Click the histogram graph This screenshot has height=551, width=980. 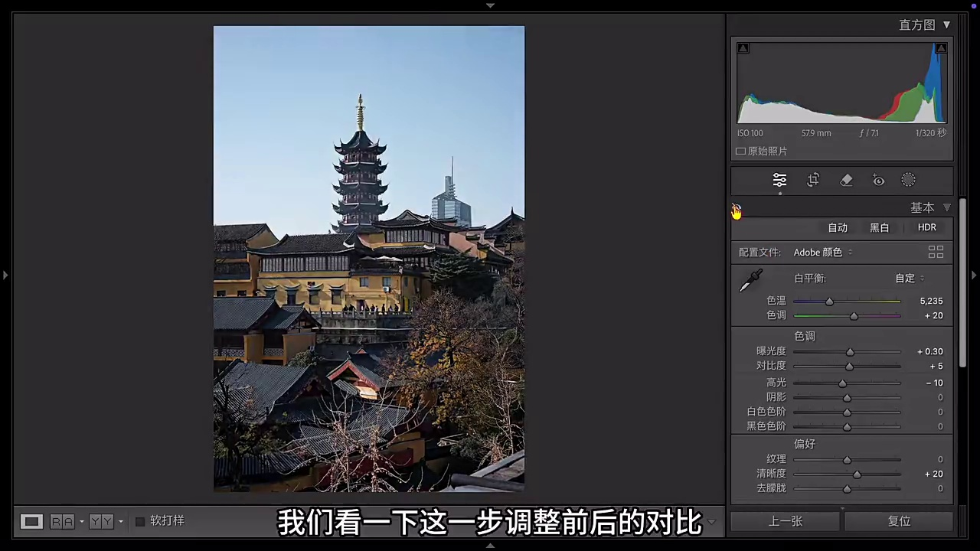pyautogui.click(x=842, y=83)
